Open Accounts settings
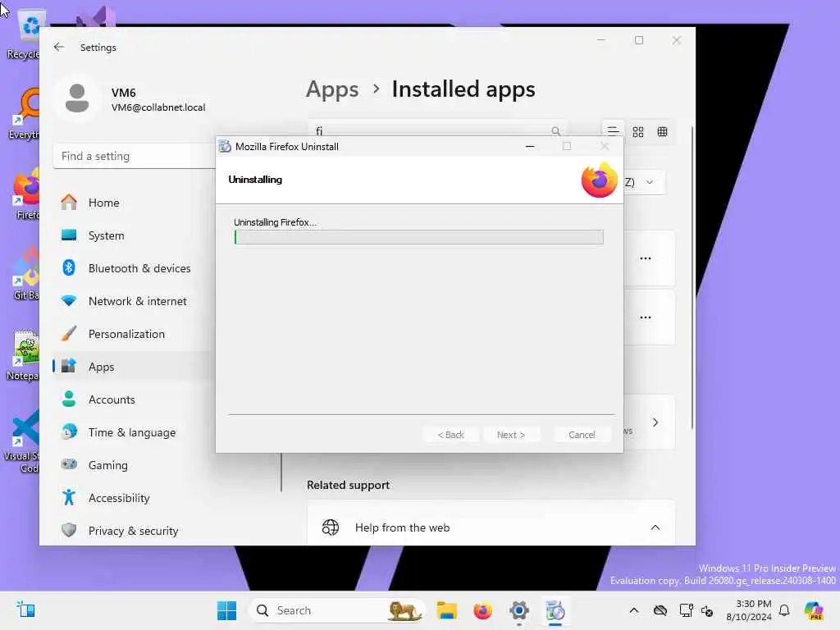840x630 pixels. (112, 399)
